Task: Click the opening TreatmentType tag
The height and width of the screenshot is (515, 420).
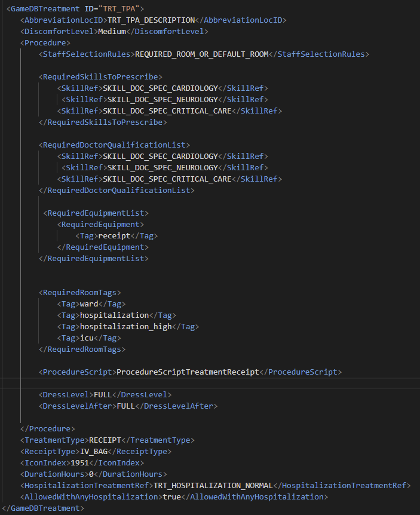Action: [x=54, y=440]
